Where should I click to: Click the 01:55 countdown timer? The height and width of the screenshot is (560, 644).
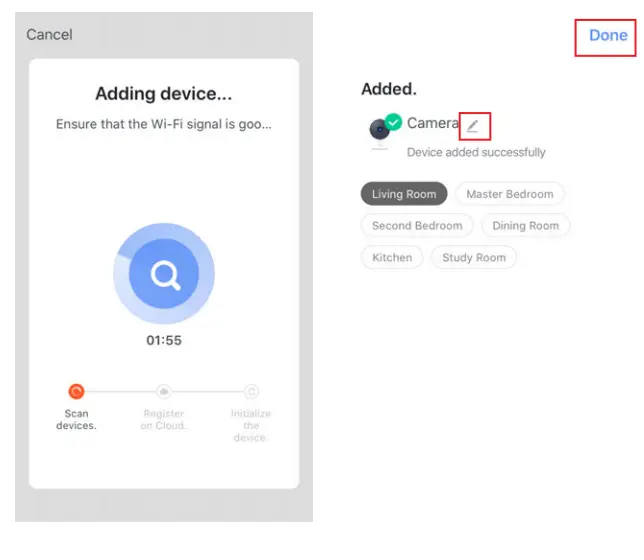[x=164, y=340]
